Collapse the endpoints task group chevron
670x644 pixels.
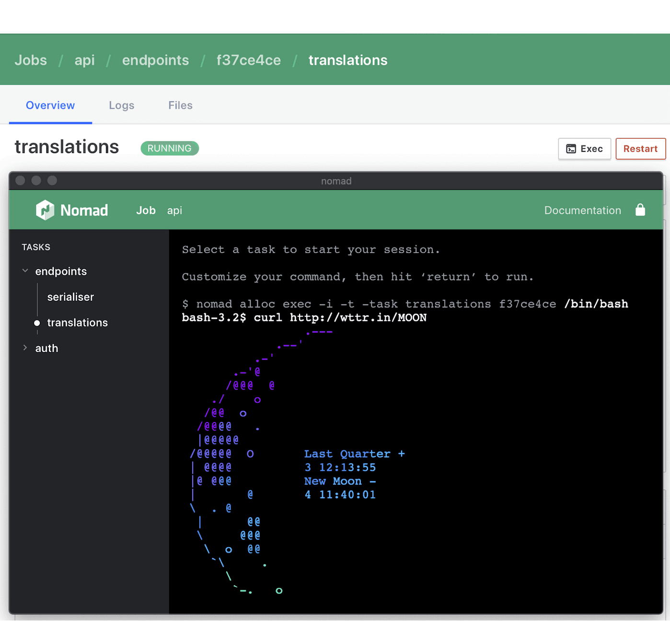click(x=25, y=271)
